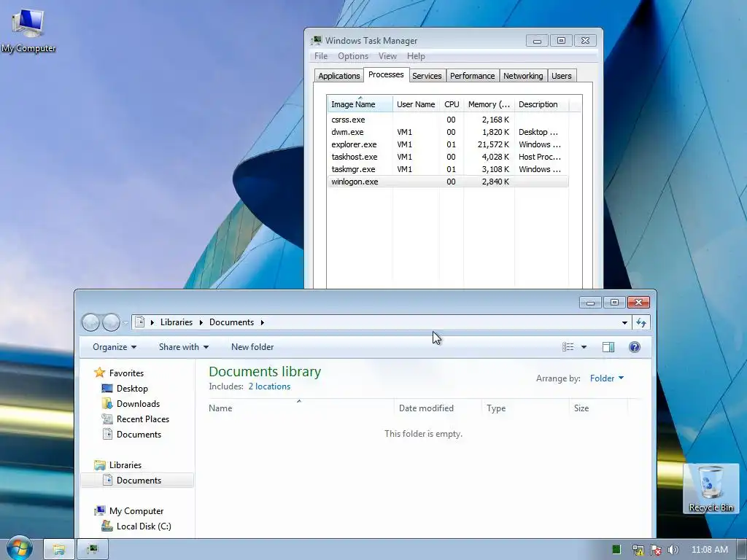
Task: Select Desktop under Favorites
Action: point(132,389)
